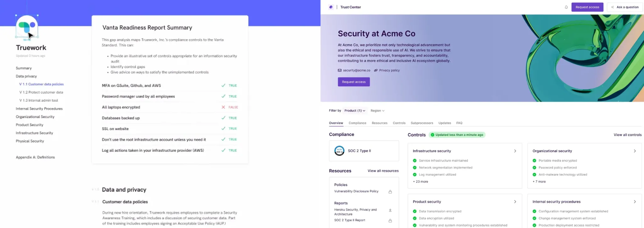Open View all resources link
Viewport: 644px width, 228px height.
point(383,171)
